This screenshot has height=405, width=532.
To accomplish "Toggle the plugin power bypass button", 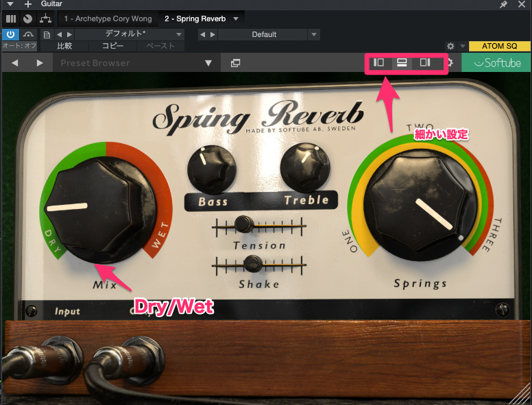I will [11, 34].
